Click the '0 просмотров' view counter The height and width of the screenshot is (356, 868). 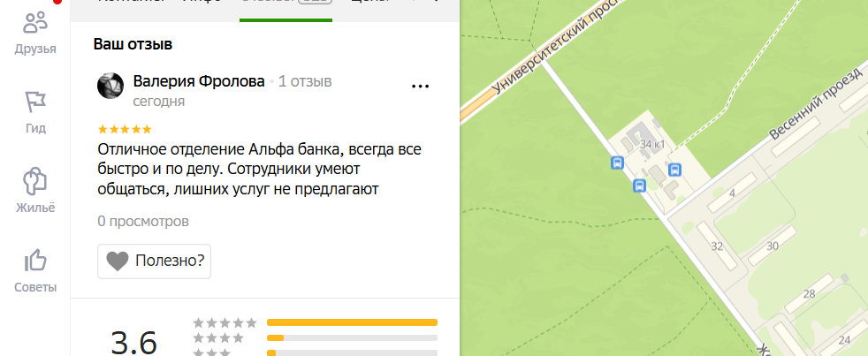coord(143,222)
